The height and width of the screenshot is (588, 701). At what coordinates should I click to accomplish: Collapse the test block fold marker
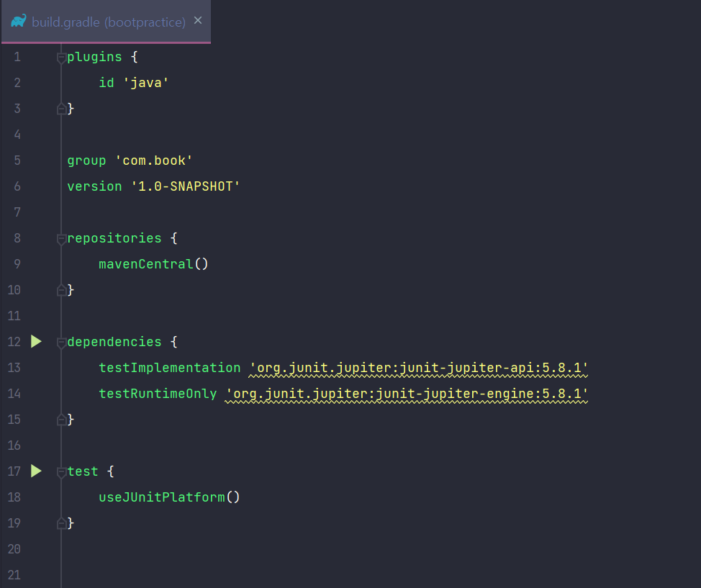pyautogui.click(x=62, y=472)
